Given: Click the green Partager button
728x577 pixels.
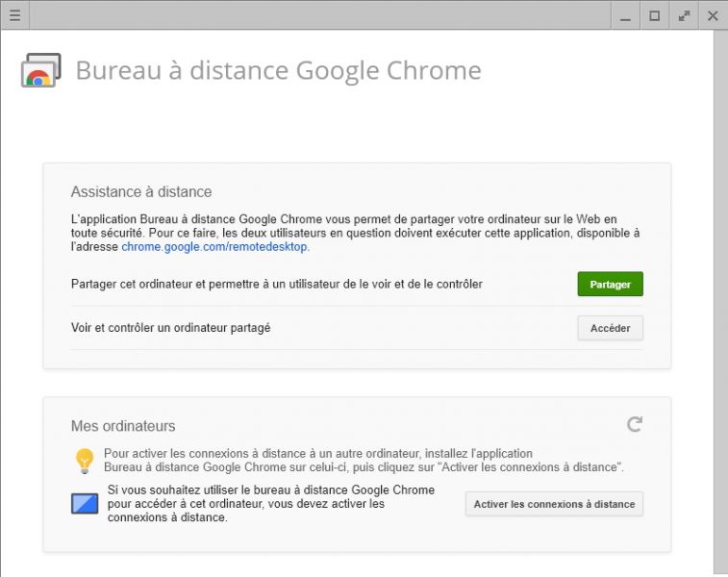Looking at the screenshot, I should 610,284.
